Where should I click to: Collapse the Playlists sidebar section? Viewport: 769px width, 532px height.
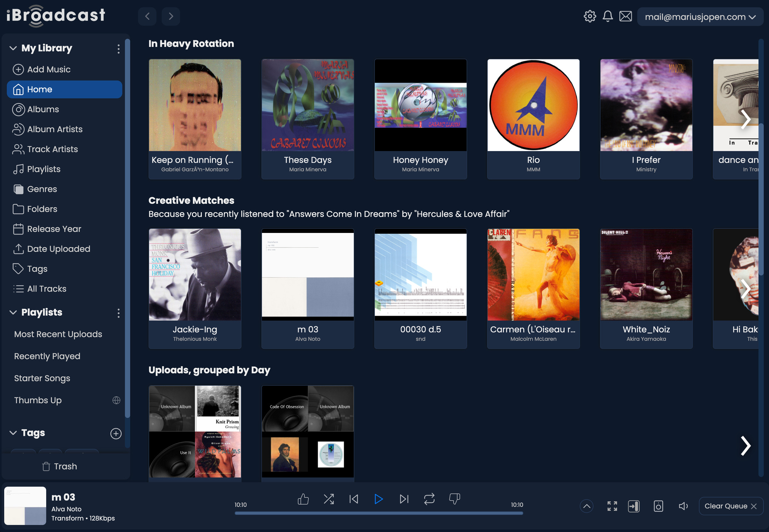pos(13,312)
